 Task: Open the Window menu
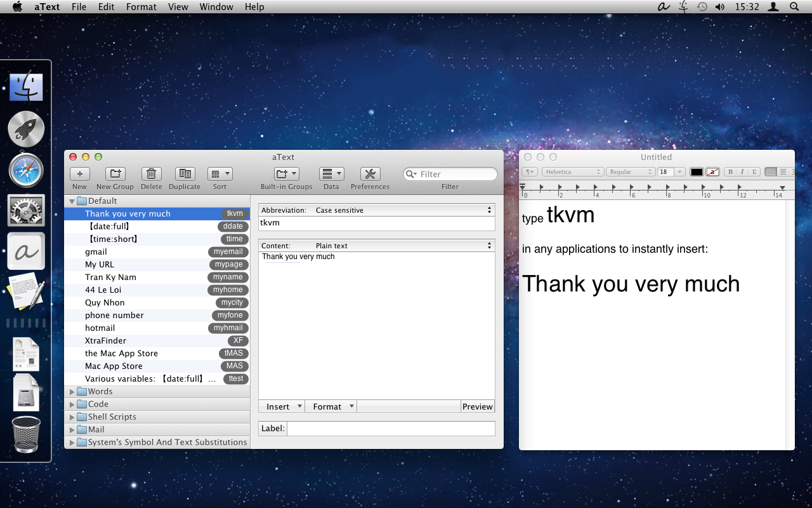[x=216, y=7]
